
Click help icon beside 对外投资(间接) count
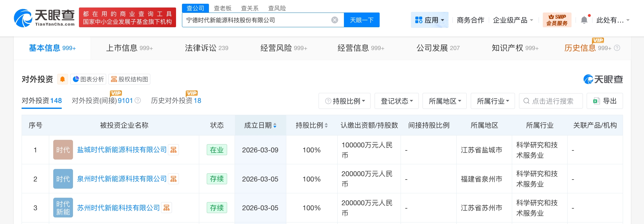[x=138, y=100]
